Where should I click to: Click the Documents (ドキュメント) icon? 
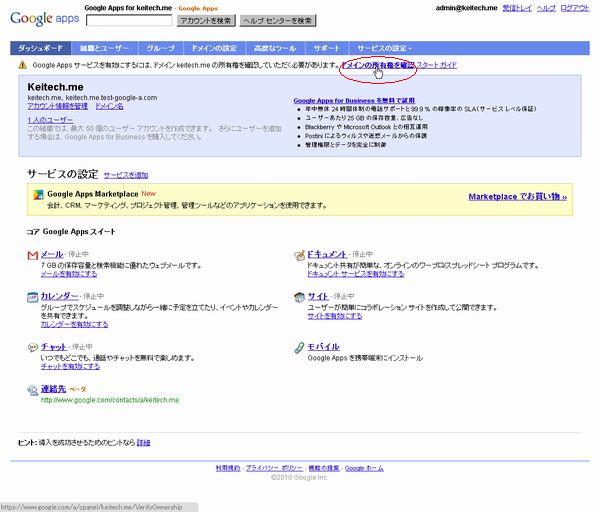point(299,255)
